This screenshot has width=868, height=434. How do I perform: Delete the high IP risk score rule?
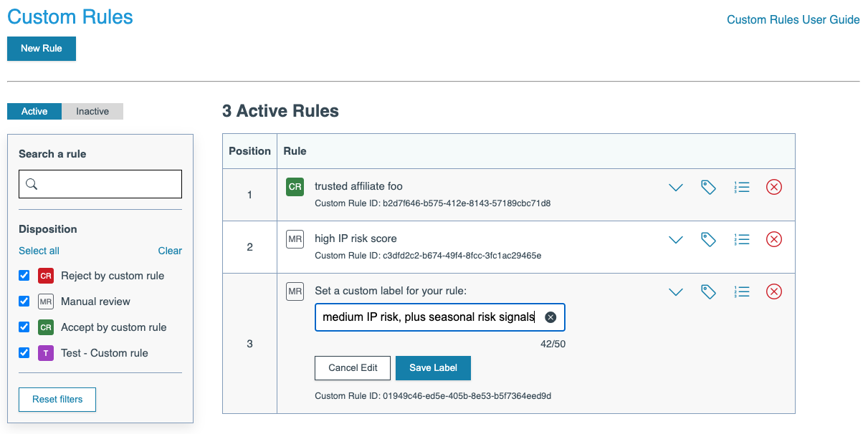click(774, 240)
